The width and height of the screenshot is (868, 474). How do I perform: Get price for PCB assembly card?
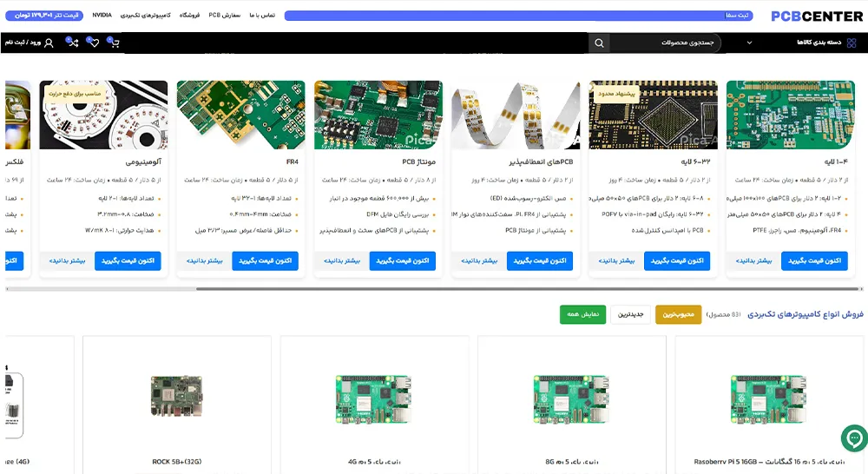point(403,260)
